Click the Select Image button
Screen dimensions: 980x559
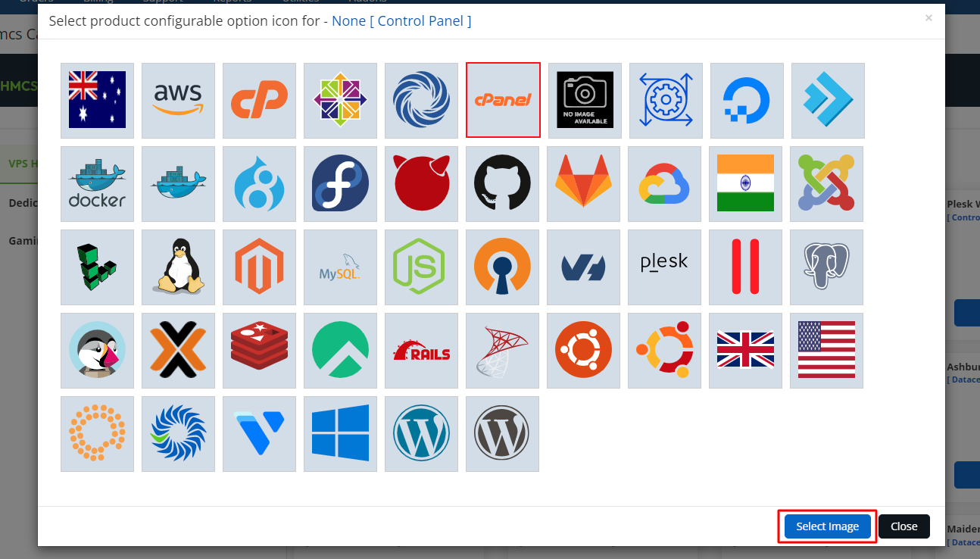827,526
